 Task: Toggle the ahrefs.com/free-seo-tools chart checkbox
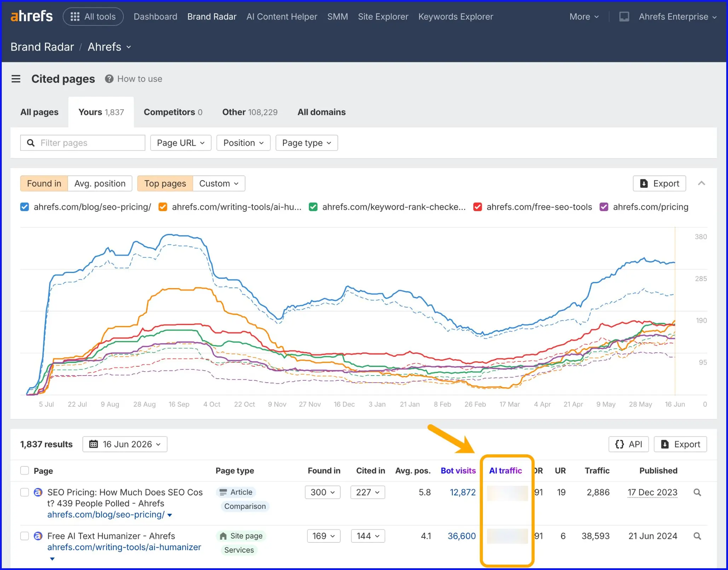[478, 207]
